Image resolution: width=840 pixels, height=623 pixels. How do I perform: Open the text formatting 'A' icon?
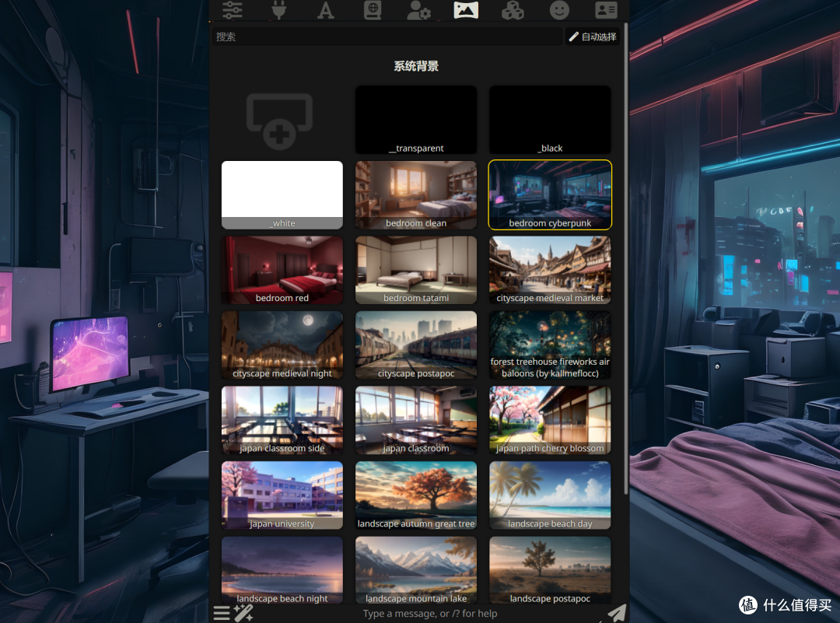(325, 9)
